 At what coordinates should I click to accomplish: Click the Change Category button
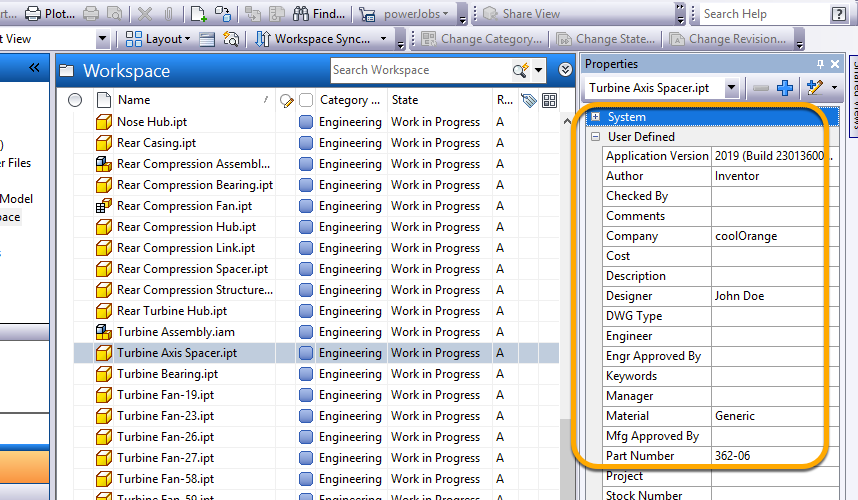(484, 39)
